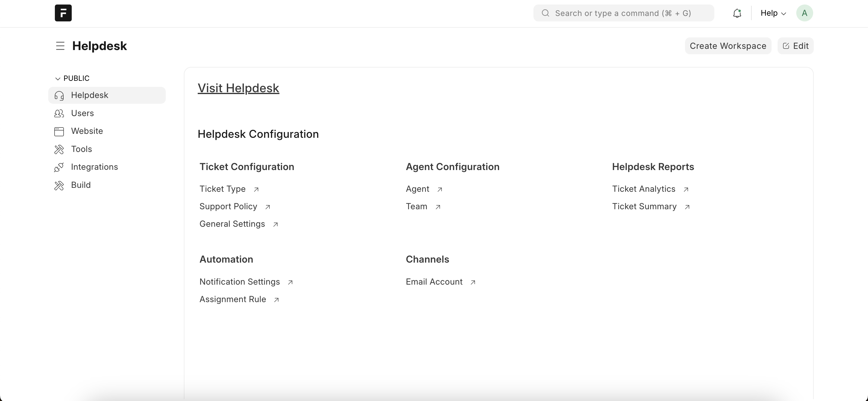
Task: Open the notifications bell icon
Action: [x=737, y=13]
